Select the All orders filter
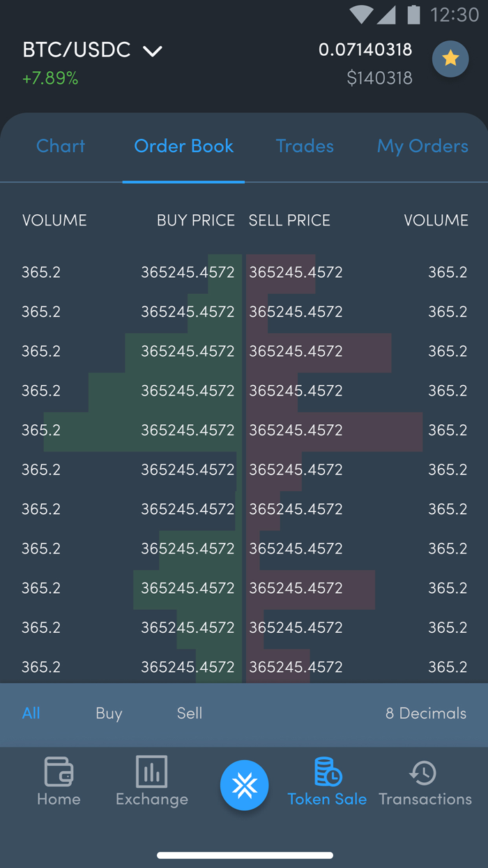 point(31,713)
